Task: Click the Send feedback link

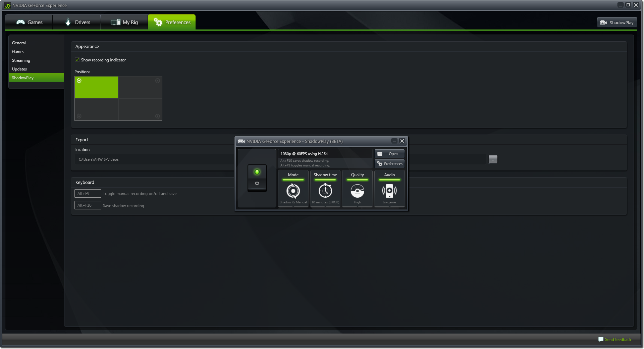Action: [x=618, y=340]
